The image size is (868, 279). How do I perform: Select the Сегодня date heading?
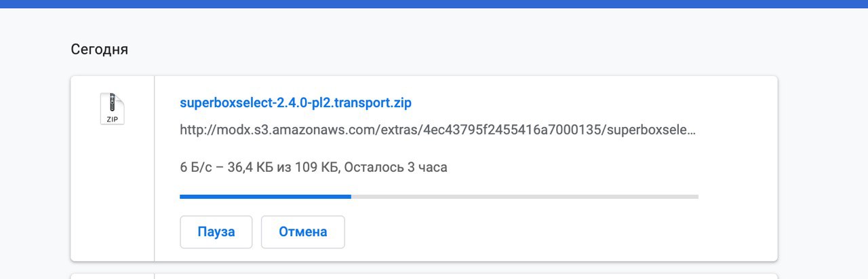[x=100, y=50]
